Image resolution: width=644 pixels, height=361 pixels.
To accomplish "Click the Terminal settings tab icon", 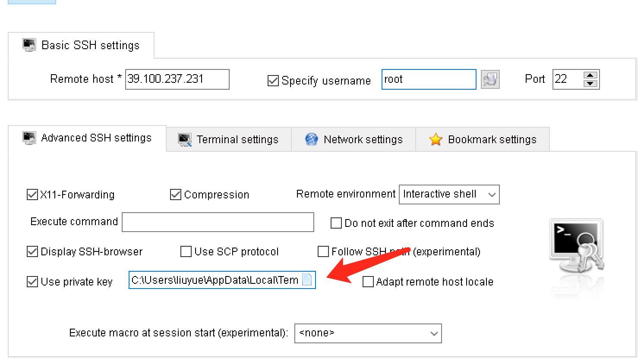I will pyautogui.click(x=185, y=139).
